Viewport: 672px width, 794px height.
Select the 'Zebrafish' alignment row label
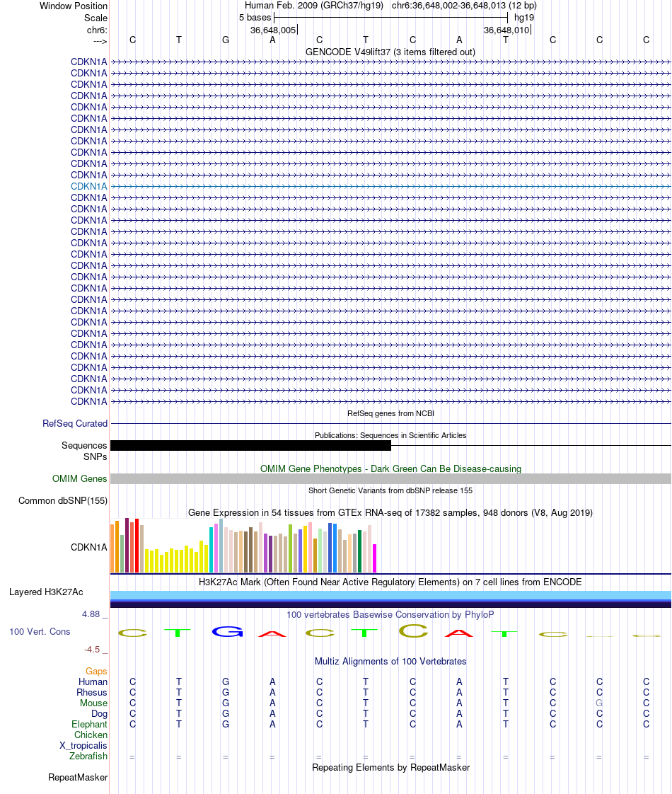click(x=88, y=756)
